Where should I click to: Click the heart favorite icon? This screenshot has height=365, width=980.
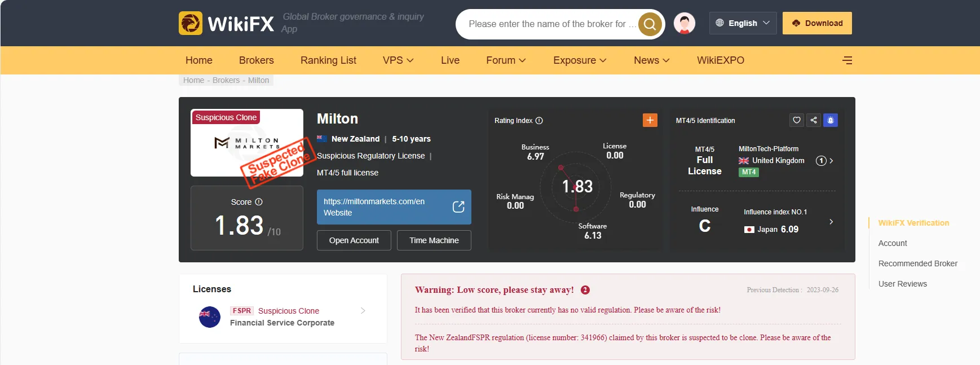[x=797, y=120]
